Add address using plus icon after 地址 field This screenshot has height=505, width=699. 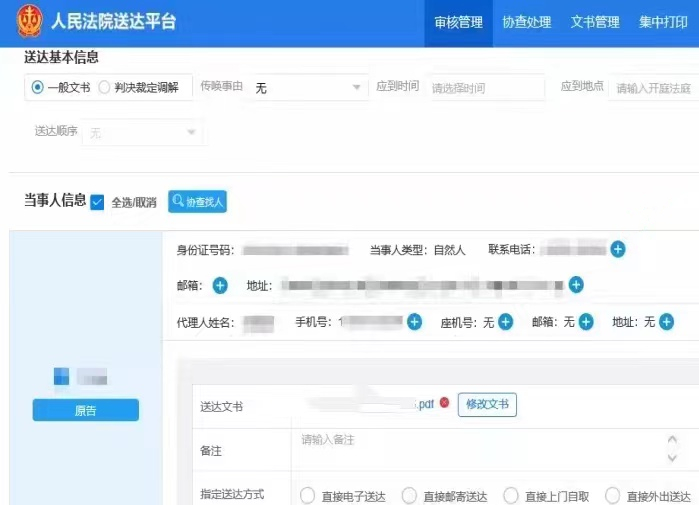click(x=576, y=286)
